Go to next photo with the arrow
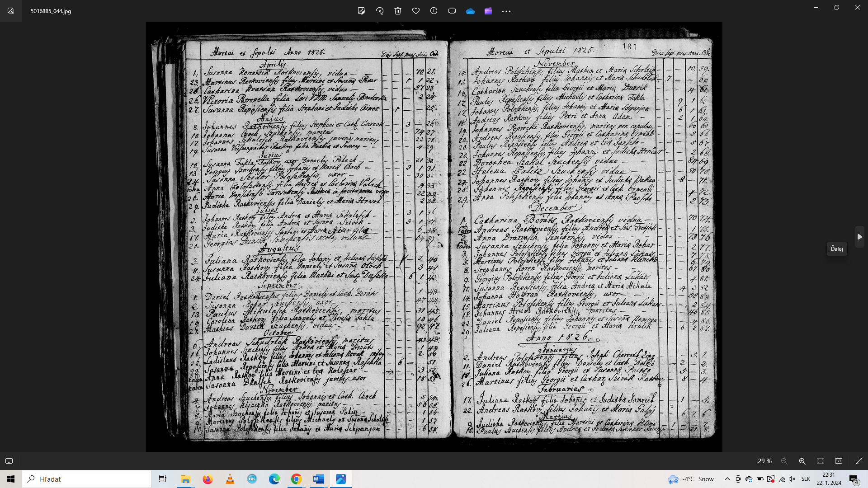 click(x=859, y=237)
